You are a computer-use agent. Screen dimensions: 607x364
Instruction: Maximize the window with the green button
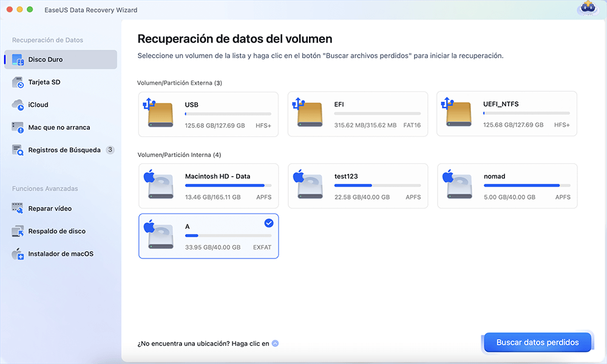30,9
